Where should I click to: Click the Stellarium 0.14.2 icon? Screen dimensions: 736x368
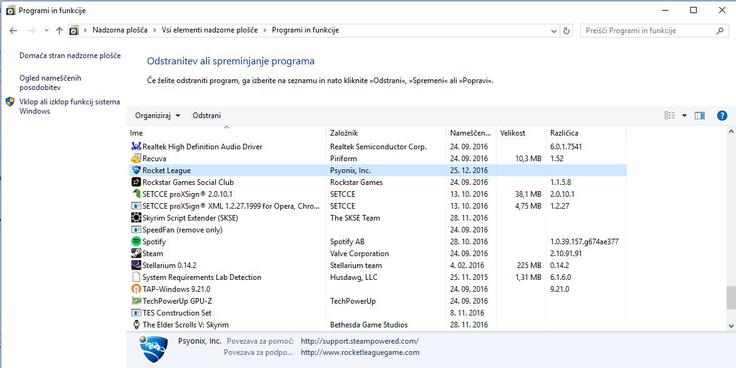click(136, 265)
